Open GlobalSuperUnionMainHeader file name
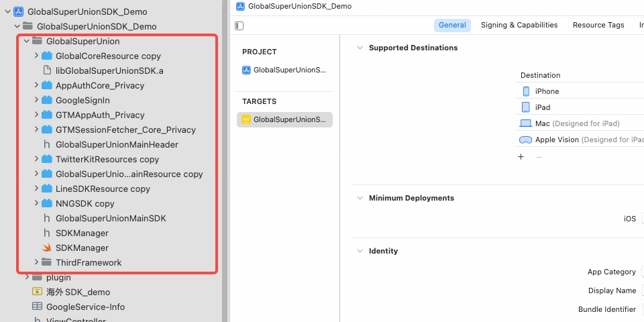Image resolution: width=644 pixels, height=322 pixels. (117, 145)
